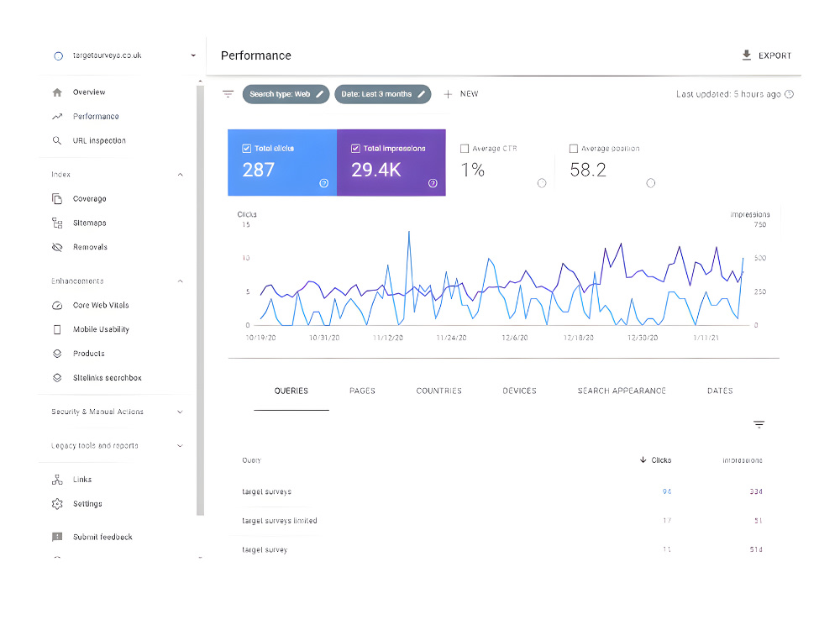840x630 pixels.
Task: Click the Performance trend-line icon
Action: click(x=57, y=116)
